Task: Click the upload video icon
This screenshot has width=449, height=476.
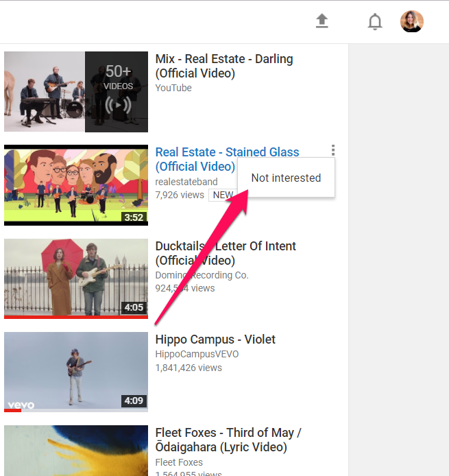Action: pos(322,21)
